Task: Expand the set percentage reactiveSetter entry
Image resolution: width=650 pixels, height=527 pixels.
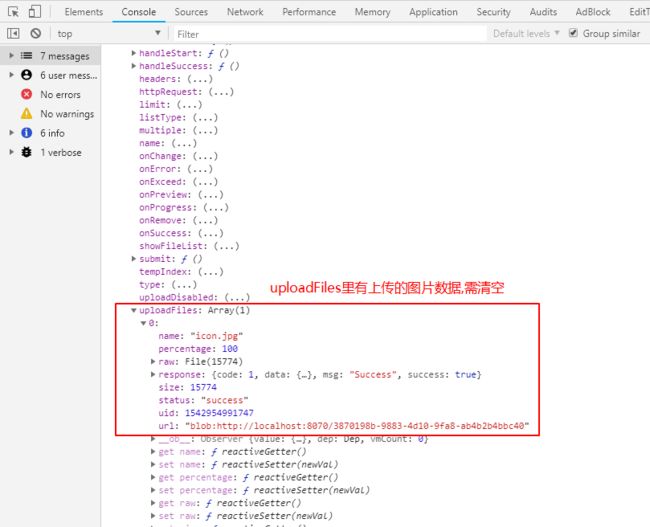Action: pyautogui.click(x=153, y=490)
